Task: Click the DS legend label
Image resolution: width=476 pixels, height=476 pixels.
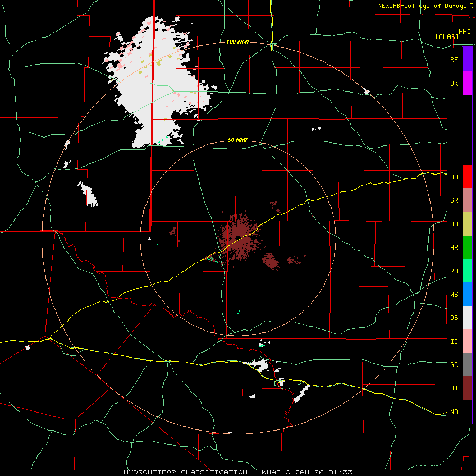Action: tap(454, 318)
